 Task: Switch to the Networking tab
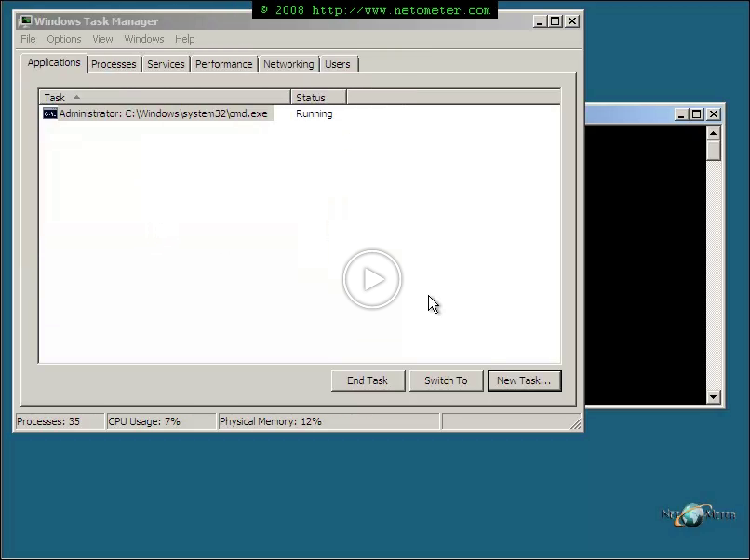[288, 64]
